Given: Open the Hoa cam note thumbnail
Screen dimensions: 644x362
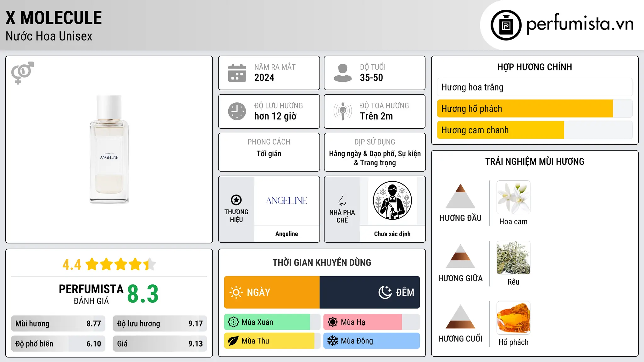Looking at the screenshot, I should (513, 197).
